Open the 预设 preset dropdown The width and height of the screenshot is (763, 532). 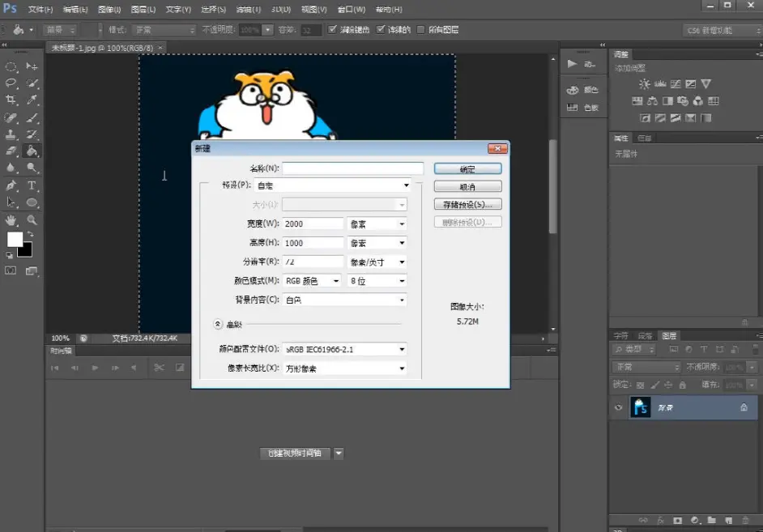[x=333, y=185]
